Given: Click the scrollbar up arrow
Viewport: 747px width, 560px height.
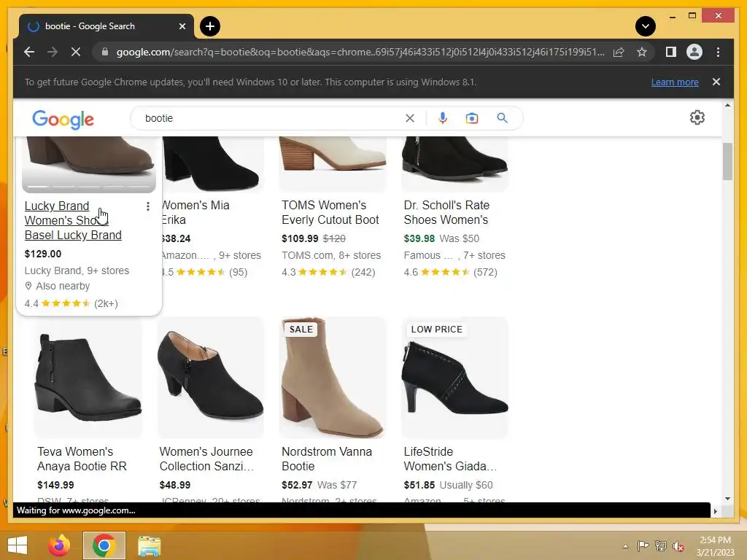Looking at the screenshot, I should 727,105.
